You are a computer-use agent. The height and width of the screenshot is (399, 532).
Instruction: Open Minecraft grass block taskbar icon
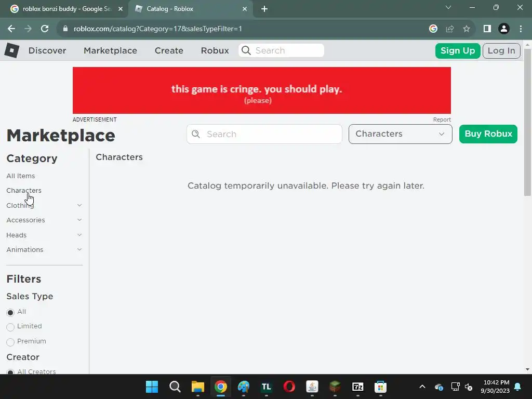(x=335, y=387)
